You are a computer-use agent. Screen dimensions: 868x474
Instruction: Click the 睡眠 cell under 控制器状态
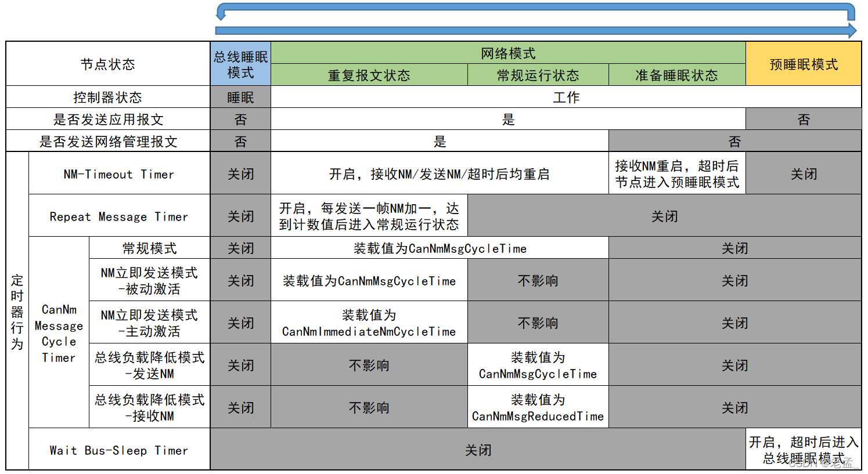(x=240, y=97)
